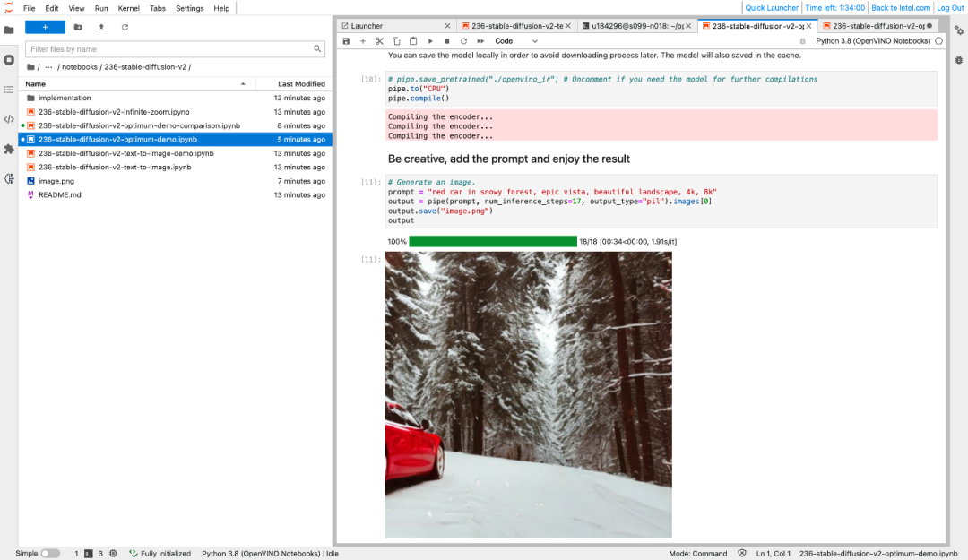Open the Tabs menu

click(x=158, y=9)
